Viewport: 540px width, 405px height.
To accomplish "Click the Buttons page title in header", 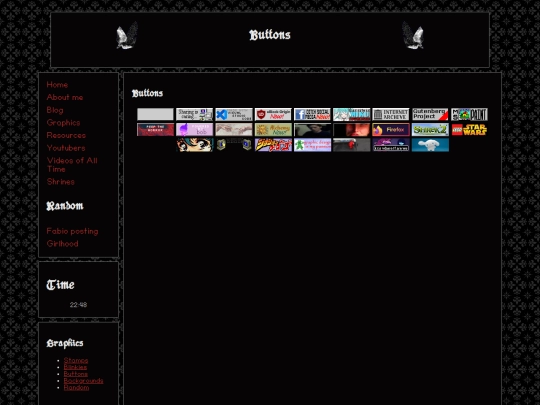I will coord(270,35).
